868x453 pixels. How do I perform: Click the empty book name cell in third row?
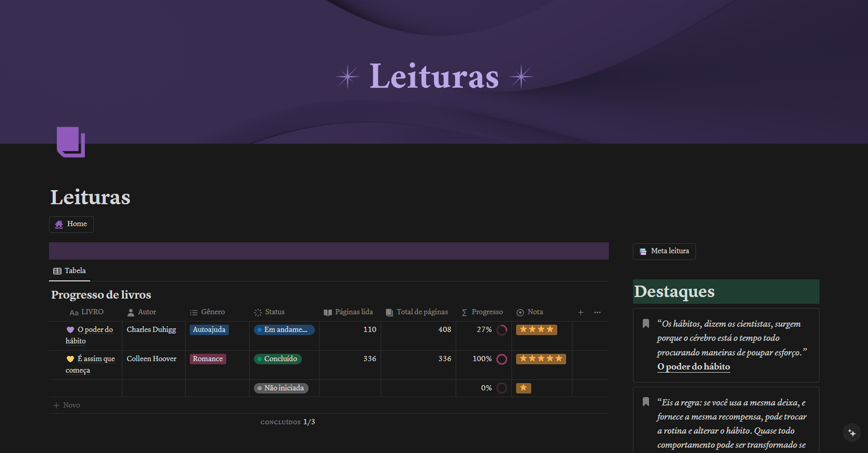85,388
